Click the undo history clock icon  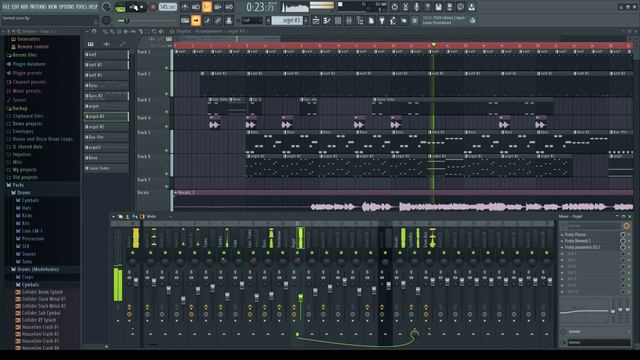[394, 7]
